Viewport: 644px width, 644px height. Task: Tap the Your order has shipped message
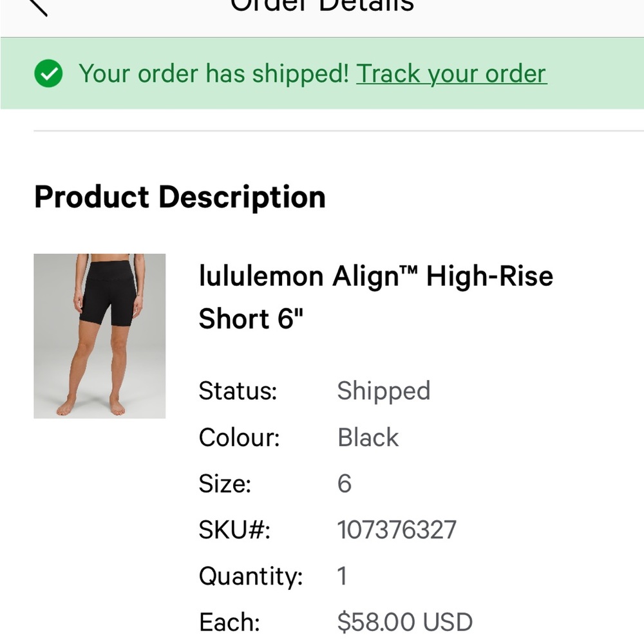point(214,74)
